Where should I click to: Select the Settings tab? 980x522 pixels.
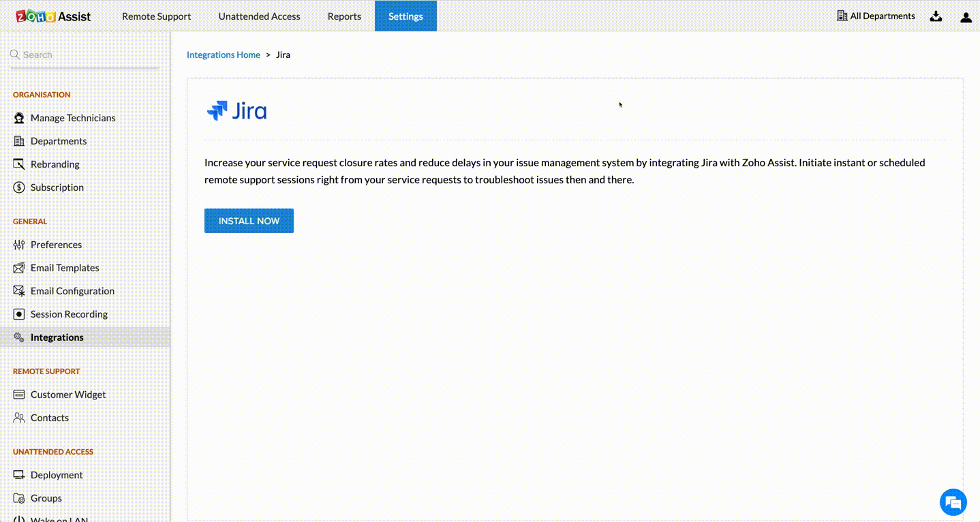tap(405, 16)
